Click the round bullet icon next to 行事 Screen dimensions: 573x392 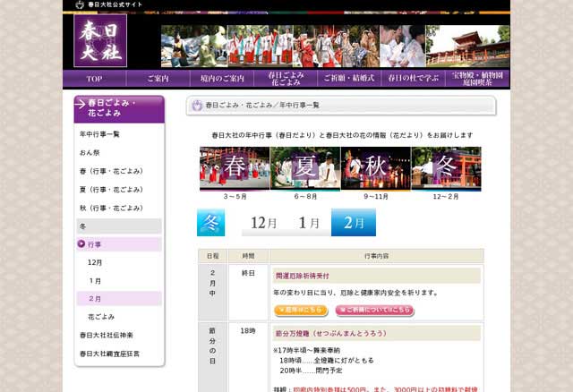(81, 244)
